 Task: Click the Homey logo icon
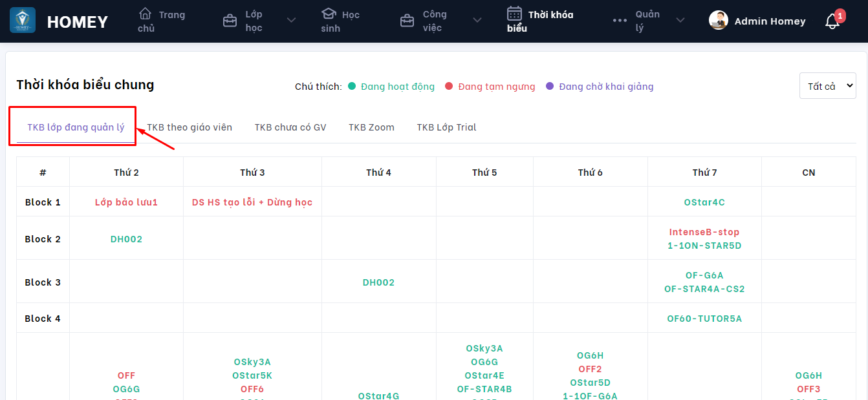(x=23, y=21)
